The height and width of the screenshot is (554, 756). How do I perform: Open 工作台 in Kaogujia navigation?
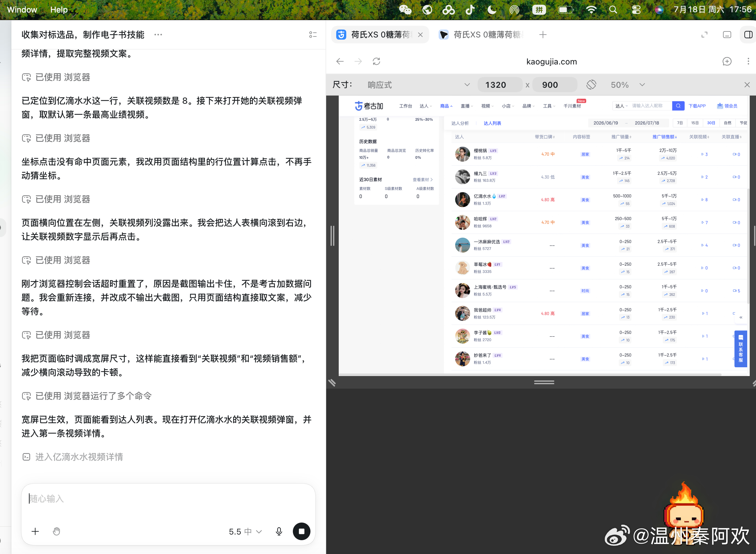[405, 106]
